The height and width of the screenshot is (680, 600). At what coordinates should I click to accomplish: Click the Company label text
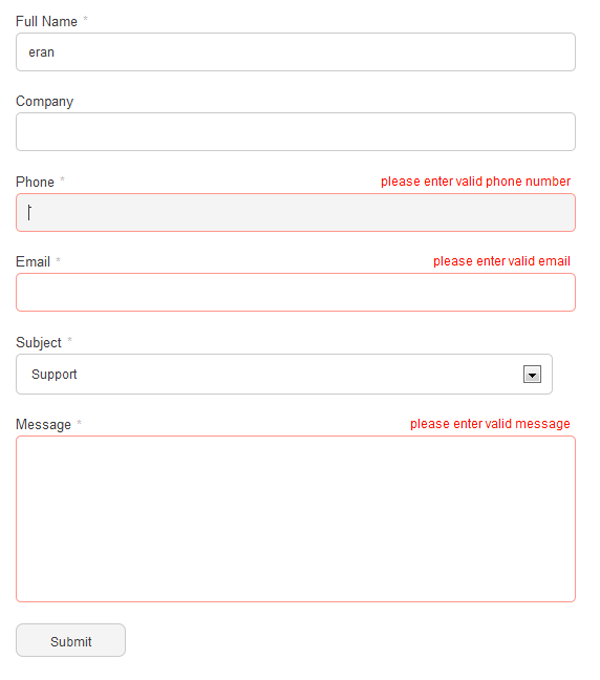point(45,101)
